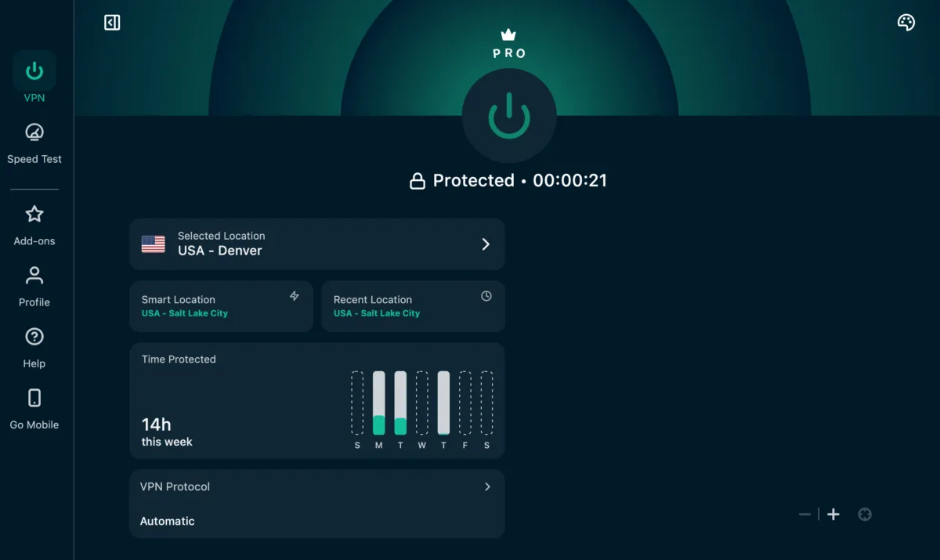This screenshot has width=940, height=560.
Task: Open the Selected Location USA - Denver card
Action: (x=317, y=244)
